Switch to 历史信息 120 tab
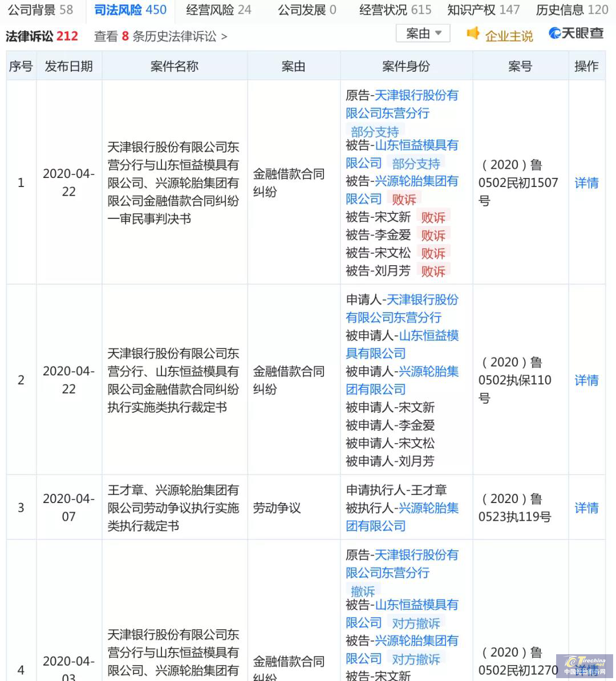This screenshot has height=681, width=616. [572, 10]
